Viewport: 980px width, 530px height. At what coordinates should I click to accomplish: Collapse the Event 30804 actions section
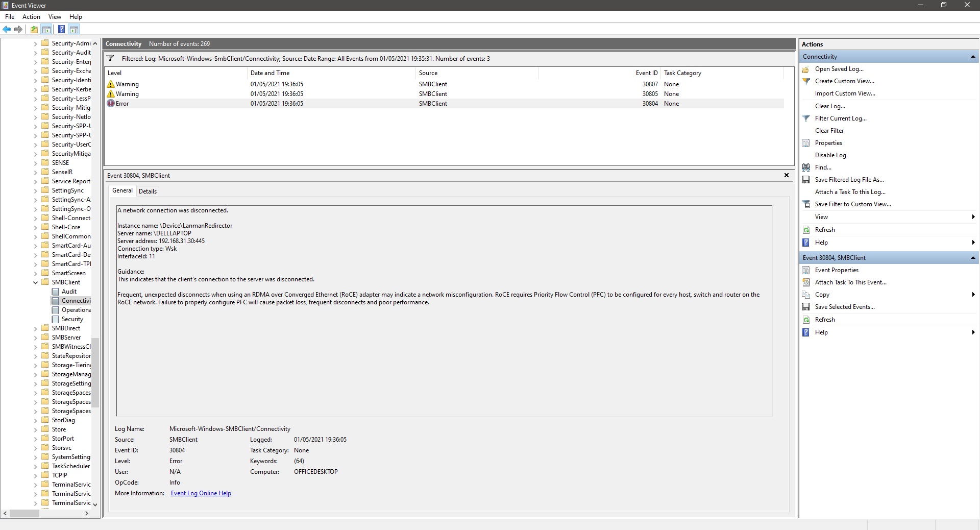[x=973, y=258]
